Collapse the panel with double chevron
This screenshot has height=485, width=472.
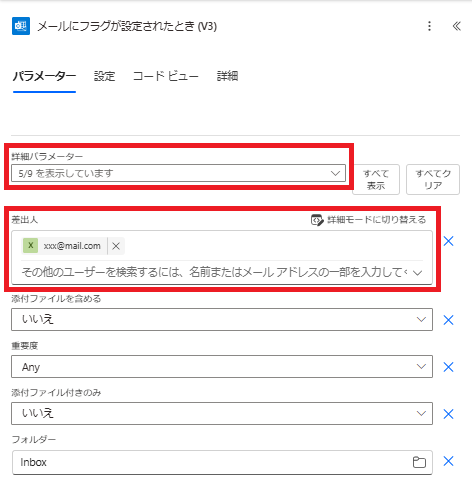tap(456, 26)
